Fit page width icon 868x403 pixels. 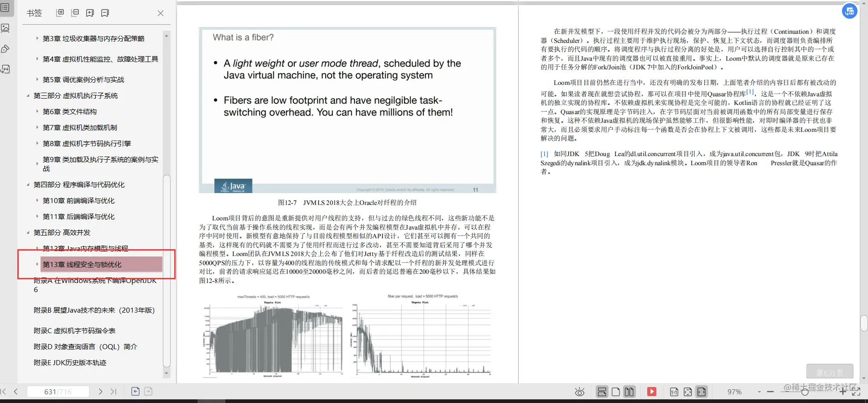[702, 392]
